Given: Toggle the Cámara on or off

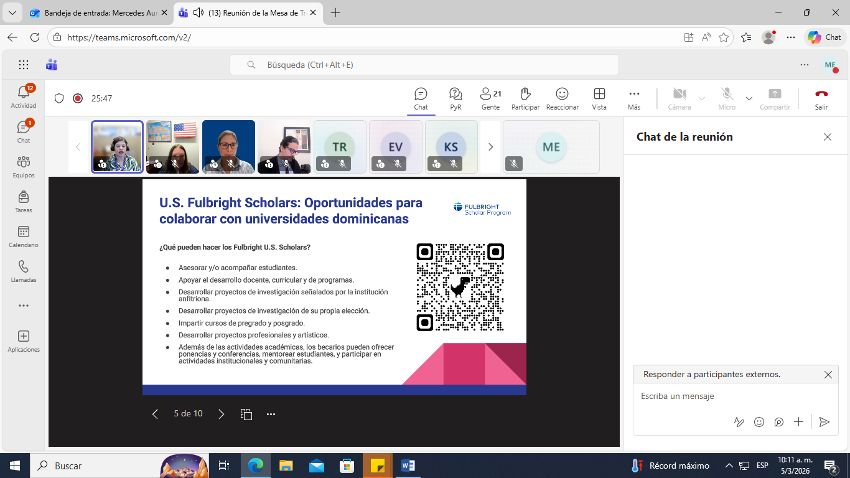Looking at the screenshot, I should tap(679, 97).
